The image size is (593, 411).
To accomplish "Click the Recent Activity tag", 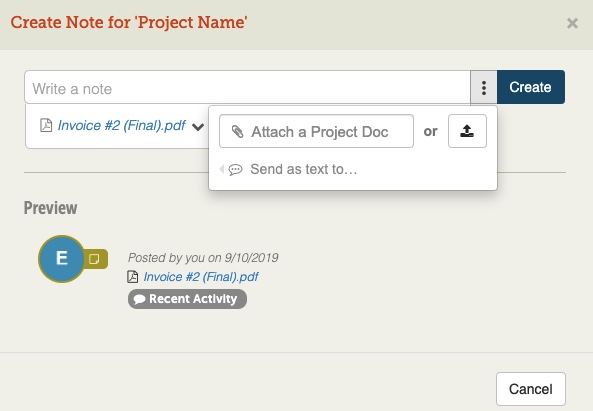I will pos(187,299).
